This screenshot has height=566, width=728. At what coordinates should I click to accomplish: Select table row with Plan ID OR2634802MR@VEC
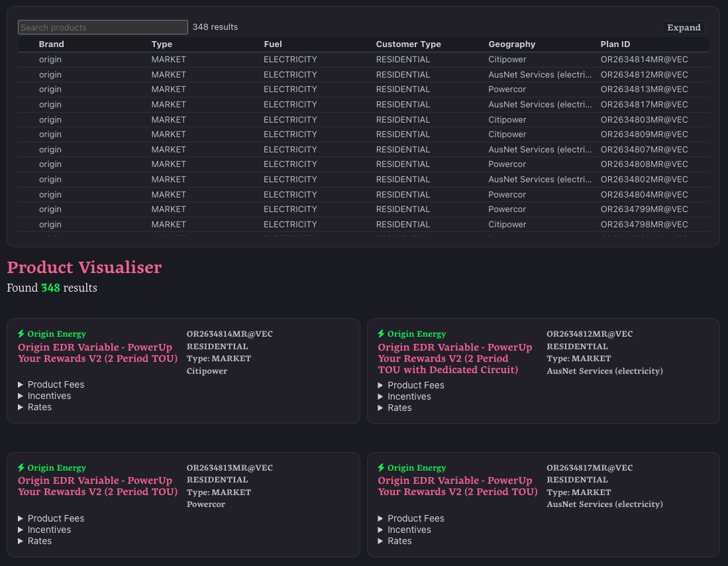coord(363,180)
